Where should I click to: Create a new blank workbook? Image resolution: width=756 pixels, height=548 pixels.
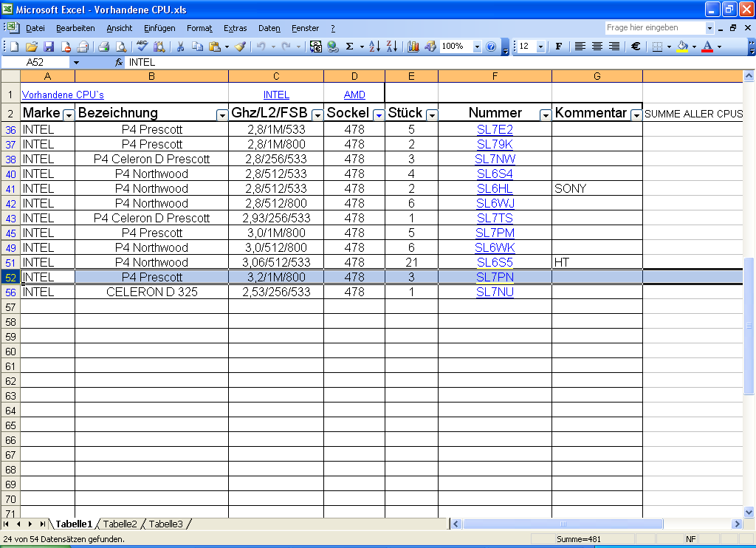point(15,47)
